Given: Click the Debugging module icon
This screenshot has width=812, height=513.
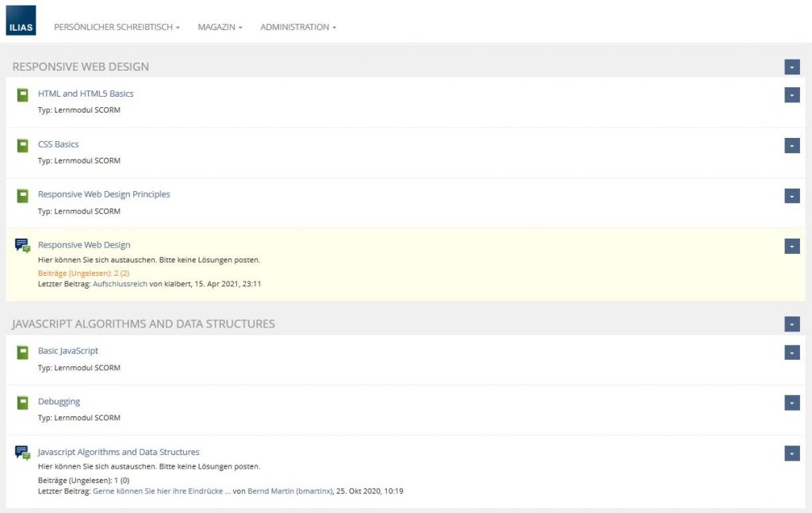Looking at the screenshot, I should (x=23, y=402).
